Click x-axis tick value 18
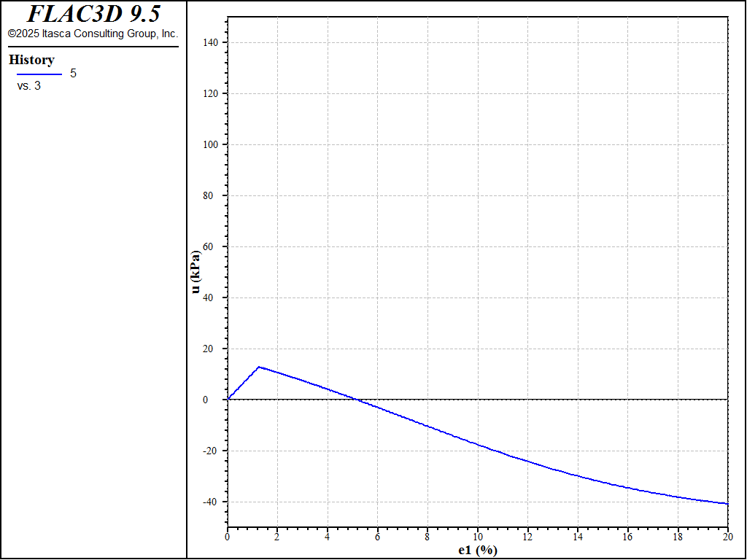 [x=678, y=537]
